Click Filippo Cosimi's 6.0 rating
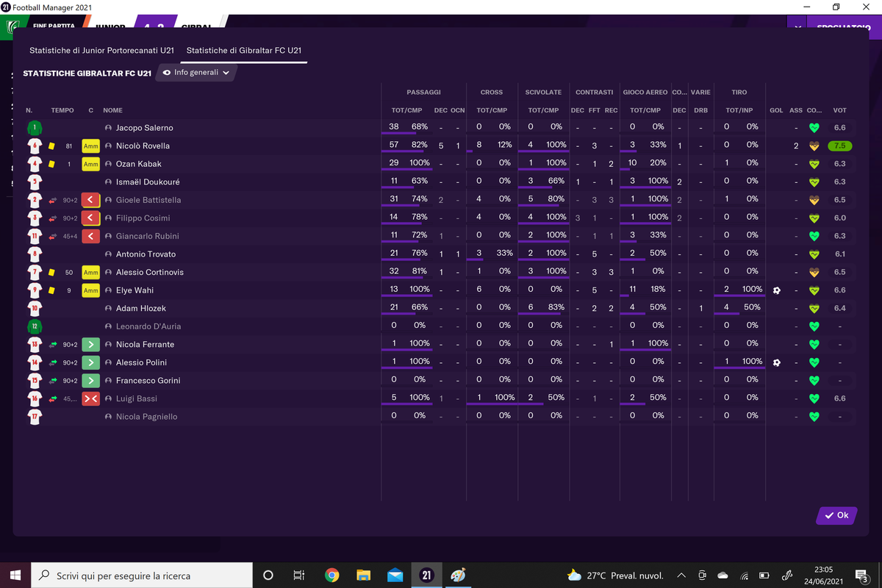882x588 pixels. [x=839, y=218]
